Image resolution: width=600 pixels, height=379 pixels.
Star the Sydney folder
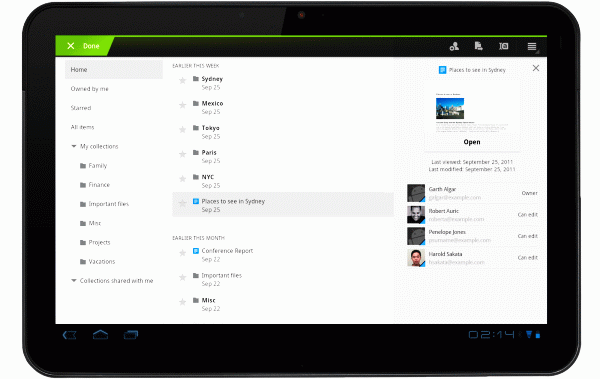tap(183, 80)
